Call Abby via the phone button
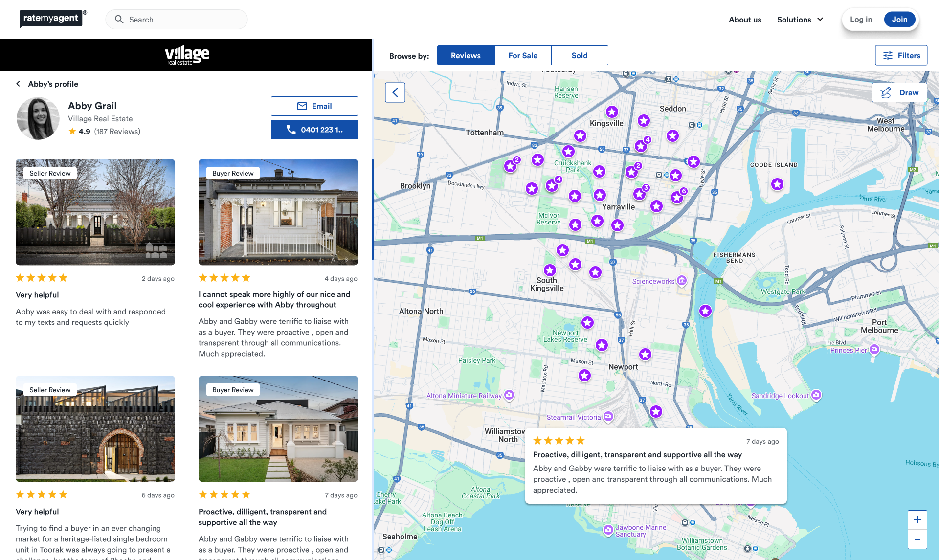This screenshot has width=939, height=560. (314, 130)
